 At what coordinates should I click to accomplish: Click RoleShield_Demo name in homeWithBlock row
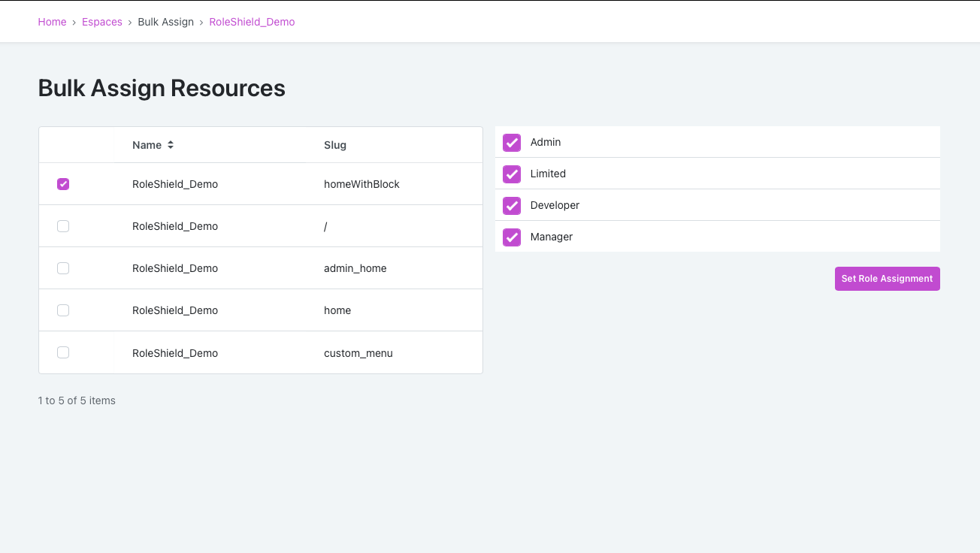tap(175, 184)
